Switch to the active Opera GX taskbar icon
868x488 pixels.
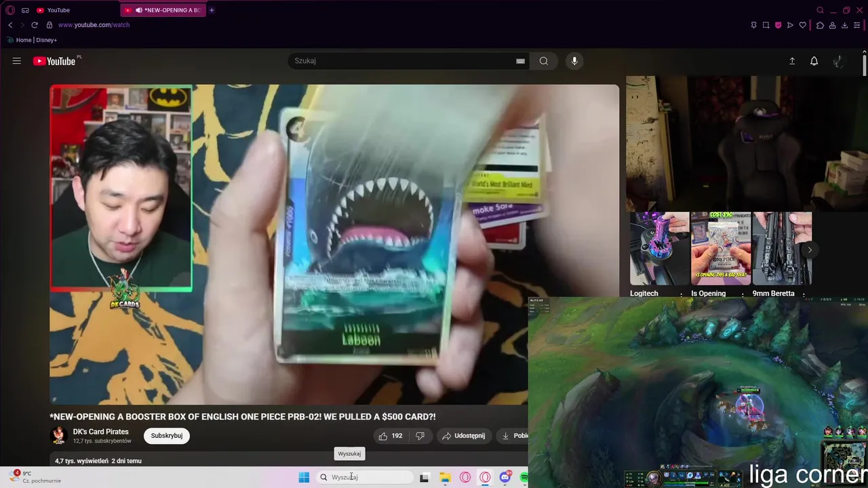point(485,477)
